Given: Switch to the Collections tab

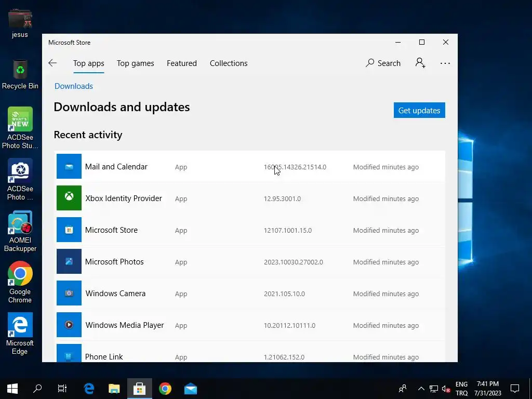Looking at the screenshot, I should (x=229, y=63).
